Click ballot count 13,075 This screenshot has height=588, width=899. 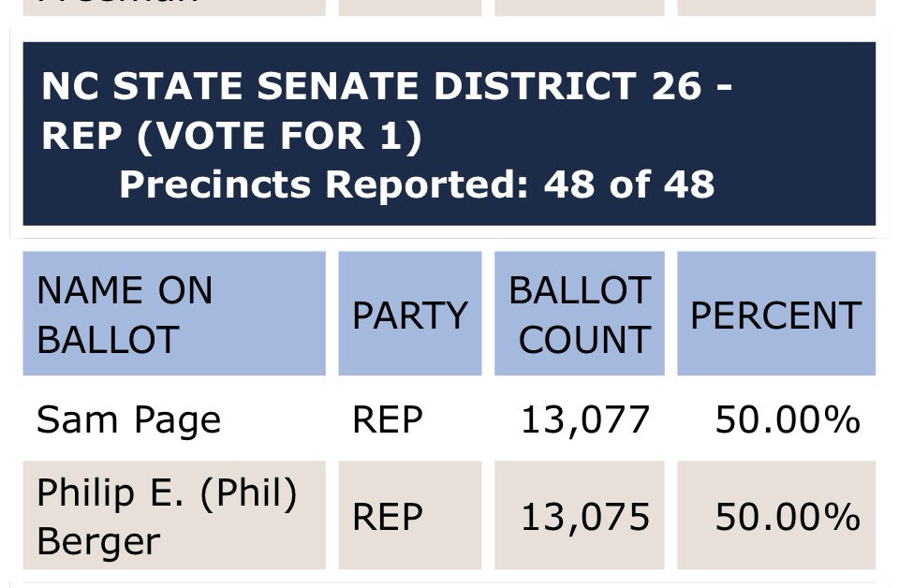(584, 517)
